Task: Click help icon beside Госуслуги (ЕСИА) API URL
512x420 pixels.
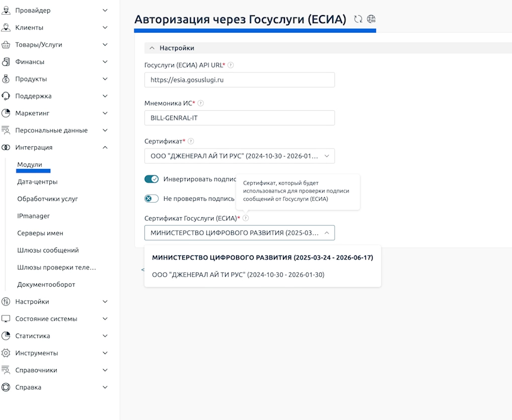Action: [231, 65]
